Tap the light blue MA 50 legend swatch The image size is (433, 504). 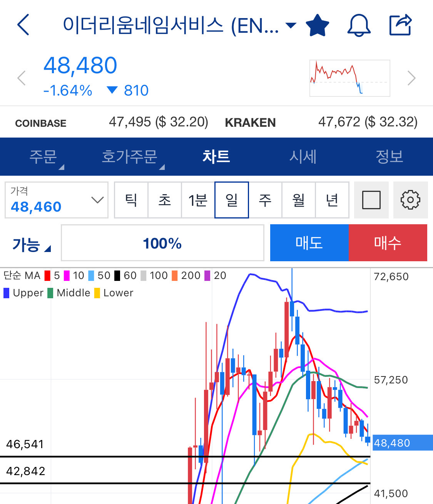coord(91,276)
